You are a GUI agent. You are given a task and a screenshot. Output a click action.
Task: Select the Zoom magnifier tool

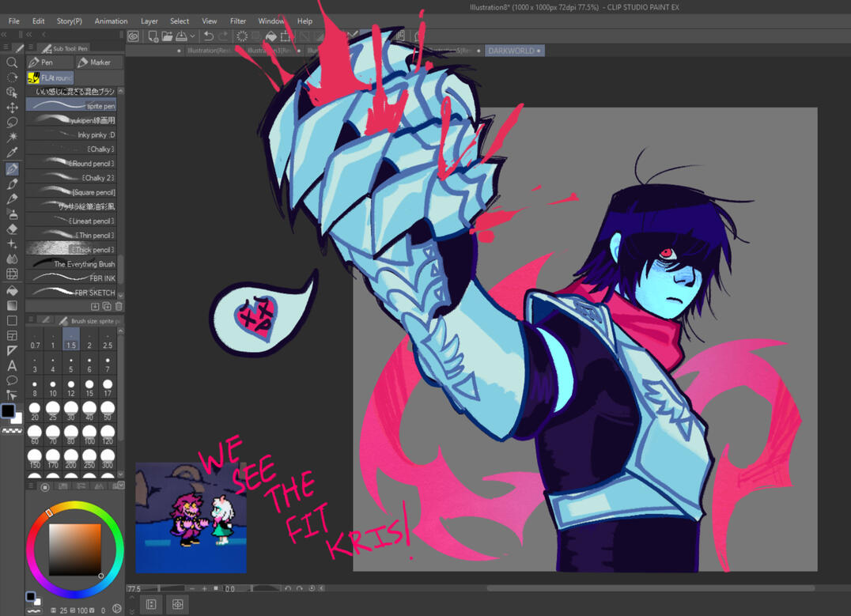(x=11, y=62)
